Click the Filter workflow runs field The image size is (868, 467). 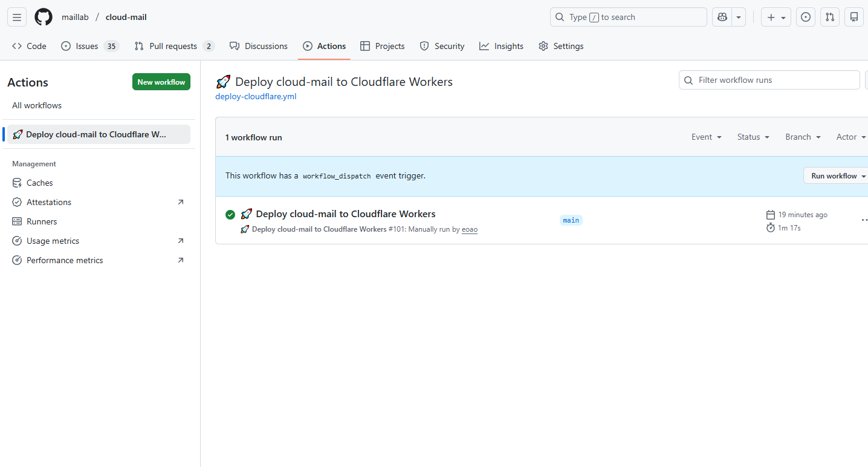(x=769, y=80)
